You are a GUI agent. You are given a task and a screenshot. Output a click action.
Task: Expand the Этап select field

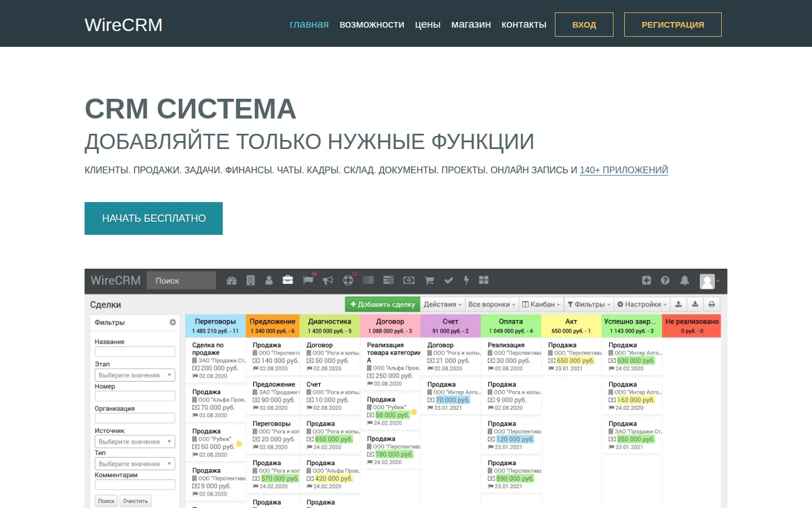pos(135,375)
